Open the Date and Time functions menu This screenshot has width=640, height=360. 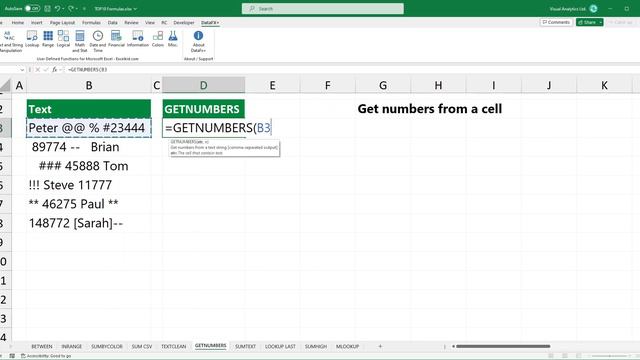(x=98, y=41)
